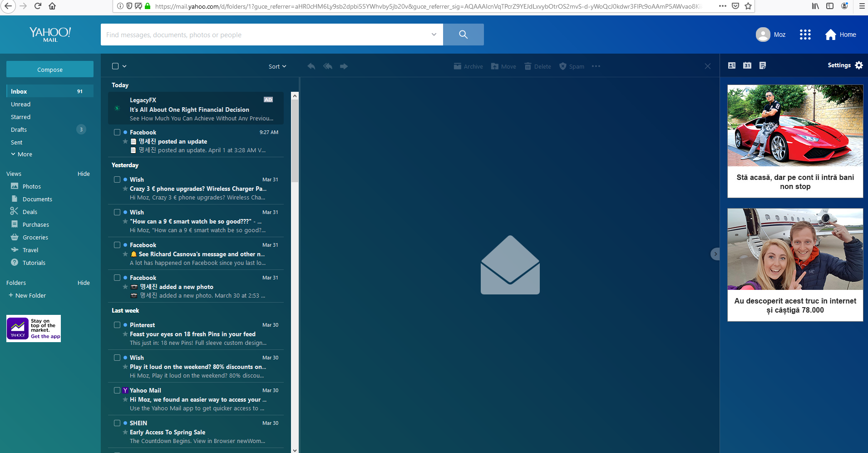
Task: Click the Compose button
Action: pos(49,69)
